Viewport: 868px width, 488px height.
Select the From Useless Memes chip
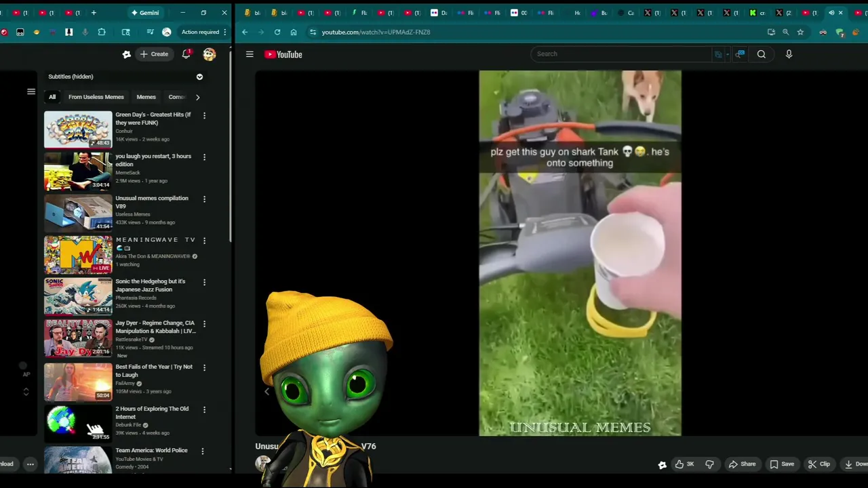[x=96, y=97]
